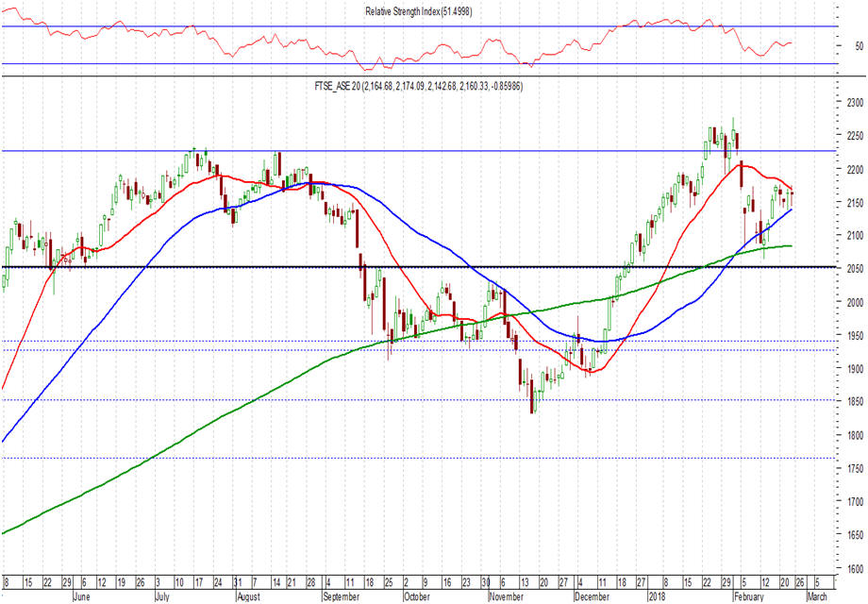Viewport: 868px width, 604px height.
Task: Select the 2018 year label
Action: pos(657,596)
